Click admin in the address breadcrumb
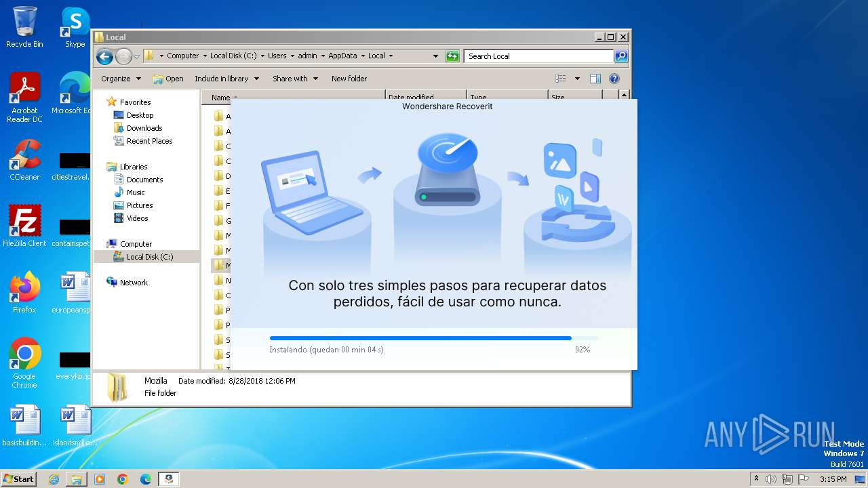Image resolution: width=868 pixels, height=488 pixels. tap(307, 56)
